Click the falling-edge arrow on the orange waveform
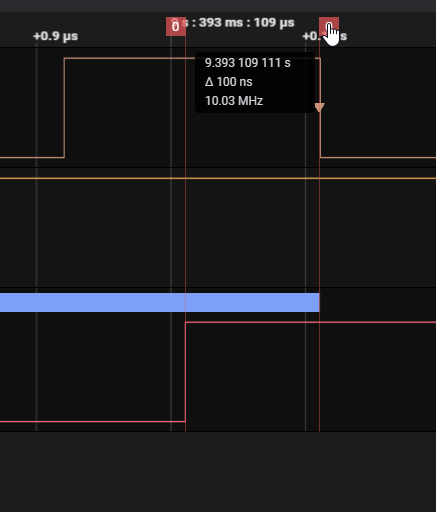The image size is (436, 512). pyautogui.click(x=320, y=107)
